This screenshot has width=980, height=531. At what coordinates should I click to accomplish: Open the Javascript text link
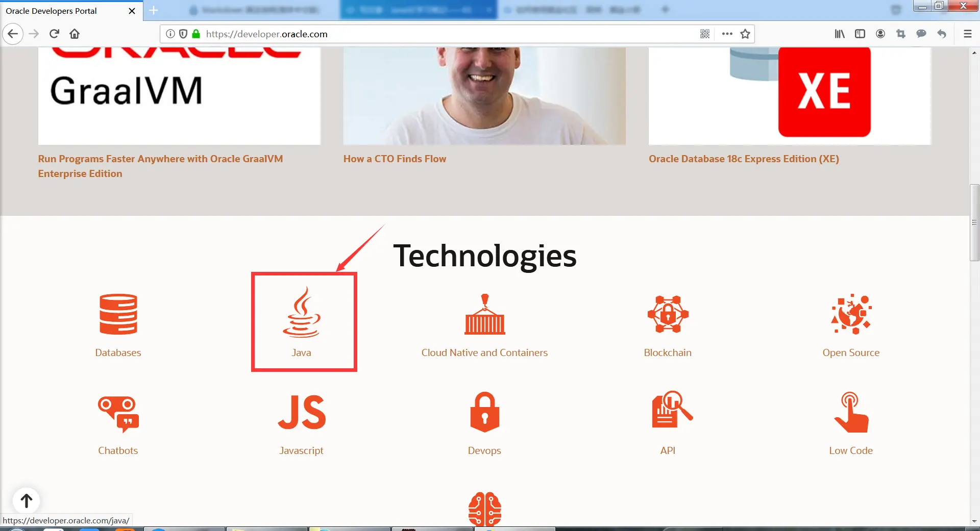[x=302, y=450]
